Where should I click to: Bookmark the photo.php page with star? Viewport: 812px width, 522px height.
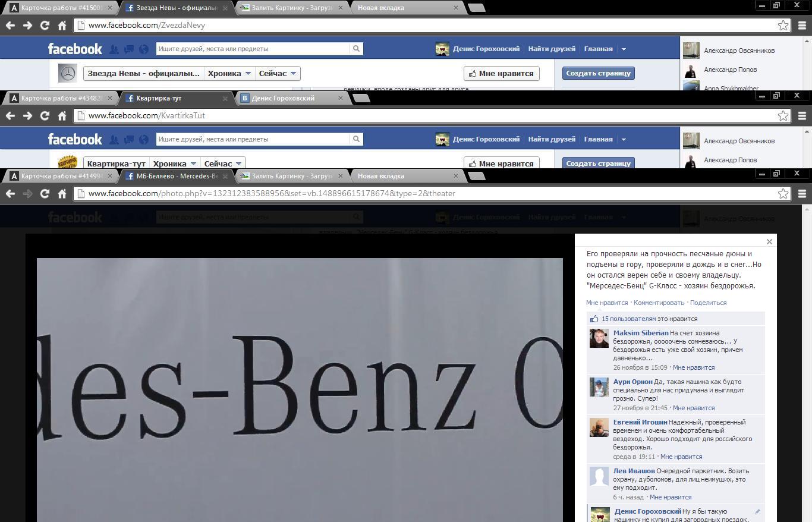pyautogui.click(x=783, y=194)
